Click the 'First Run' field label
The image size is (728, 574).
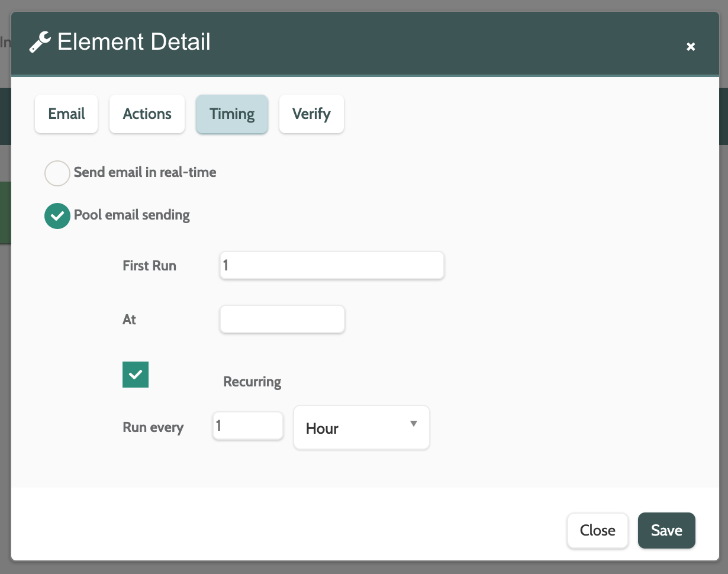(x=149, y=266)
